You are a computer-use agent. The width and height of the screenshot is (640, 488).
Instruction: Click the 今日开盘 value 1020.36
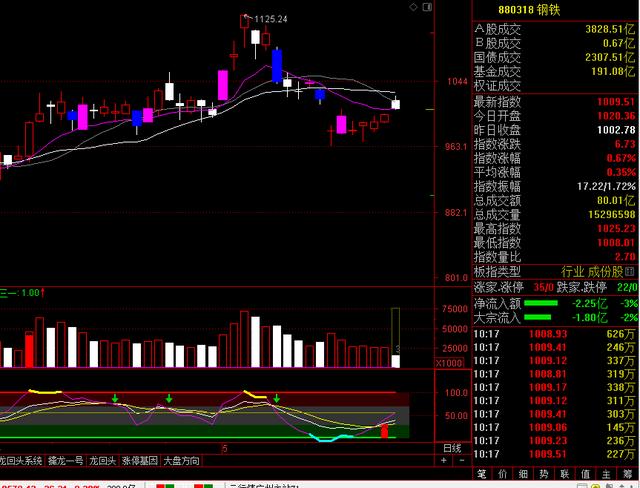[x=616, y=116]
